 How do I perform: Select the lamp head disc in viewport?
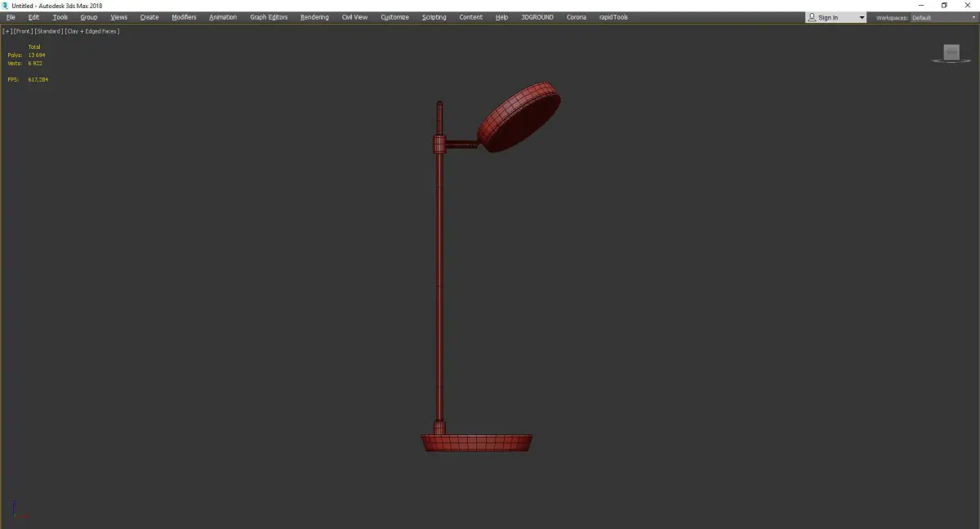[519, 117]
